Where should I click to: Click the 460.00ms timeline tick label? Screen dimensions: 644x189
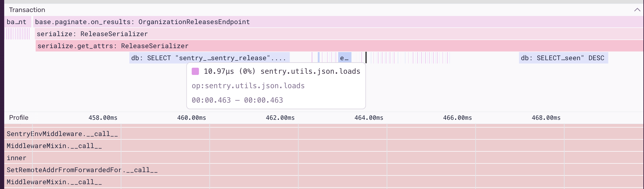[x=191, y=118]
